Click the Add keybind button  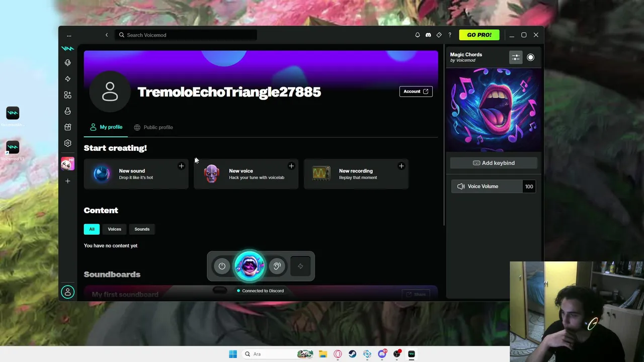(494, 163)
